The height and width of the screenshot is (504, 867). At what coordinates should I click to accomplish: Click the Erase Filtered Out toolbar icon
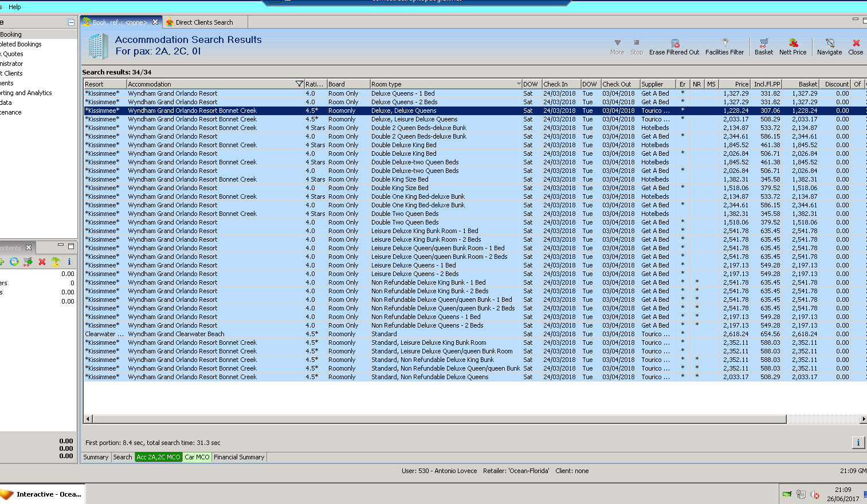click(675, 44)
